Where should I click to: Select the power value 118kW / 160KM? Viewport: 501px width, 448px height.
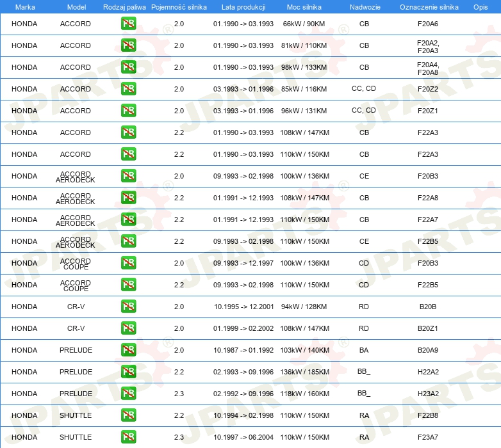pos(304,394)
